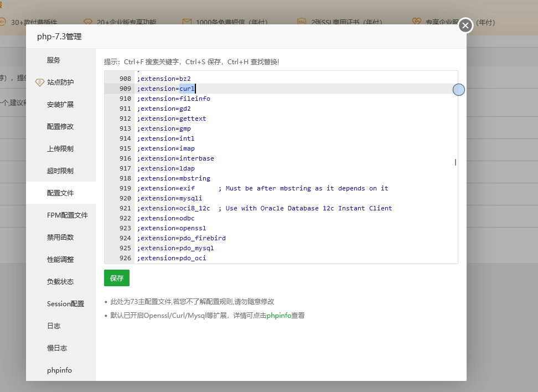
Task: Open the 配置修改 panel
Action: (x=59, y=126)
